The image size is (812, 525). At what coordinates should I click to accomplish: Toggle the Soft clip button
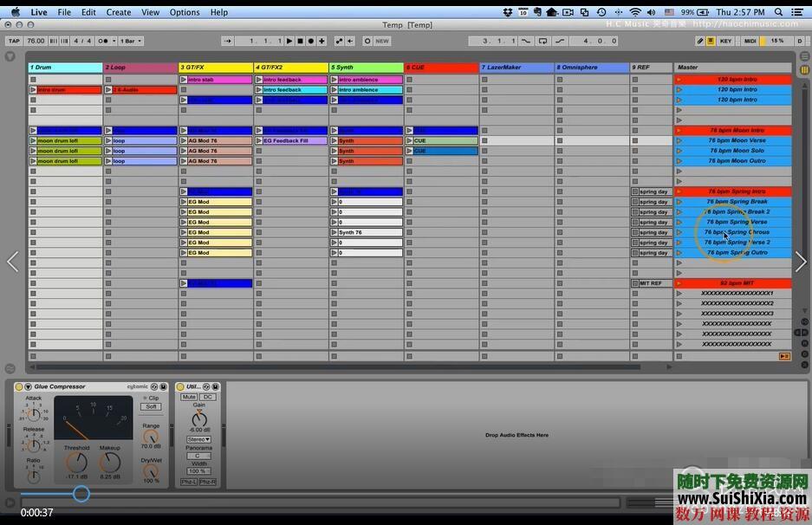(x=151, y=407)
